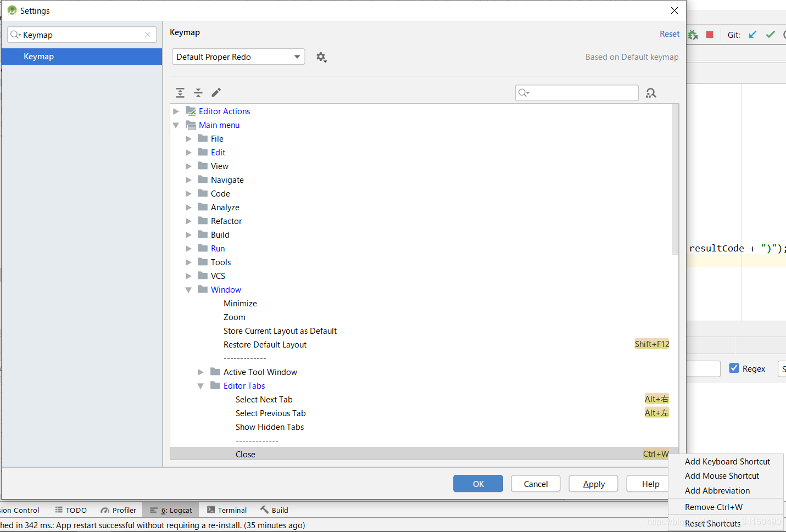786x532 pixels.
Task: Click the red Stop icon in IDE toolbar
Action: pyautogui.click(x=710, y=35)
